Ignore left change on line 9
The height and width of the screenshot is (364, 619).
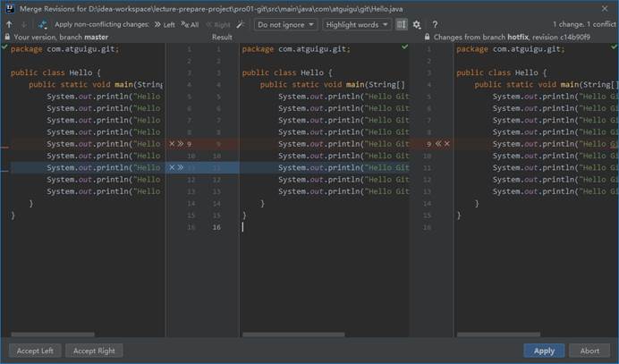172,143
